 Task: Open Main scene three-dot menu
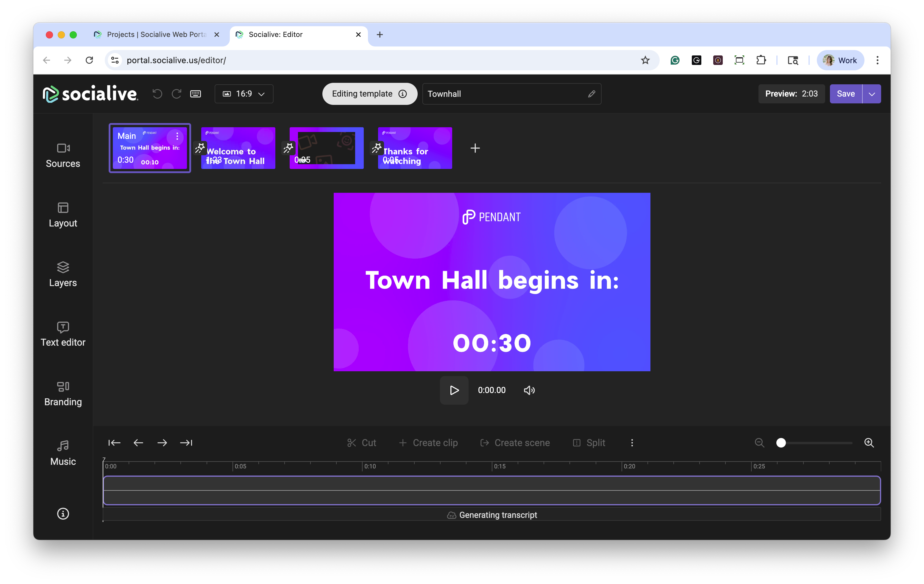[177, 136]
